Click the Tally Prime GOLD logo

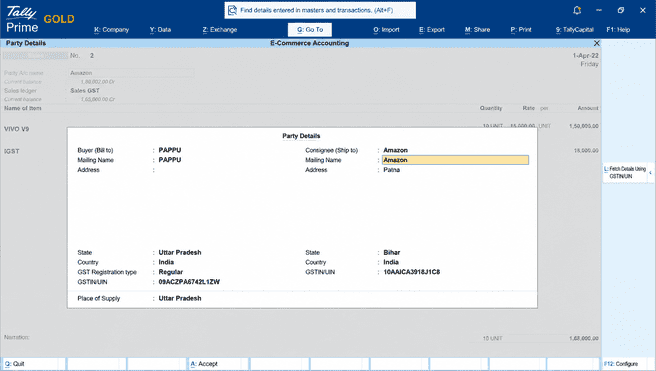pyautogui.click(x=40, y=19)
